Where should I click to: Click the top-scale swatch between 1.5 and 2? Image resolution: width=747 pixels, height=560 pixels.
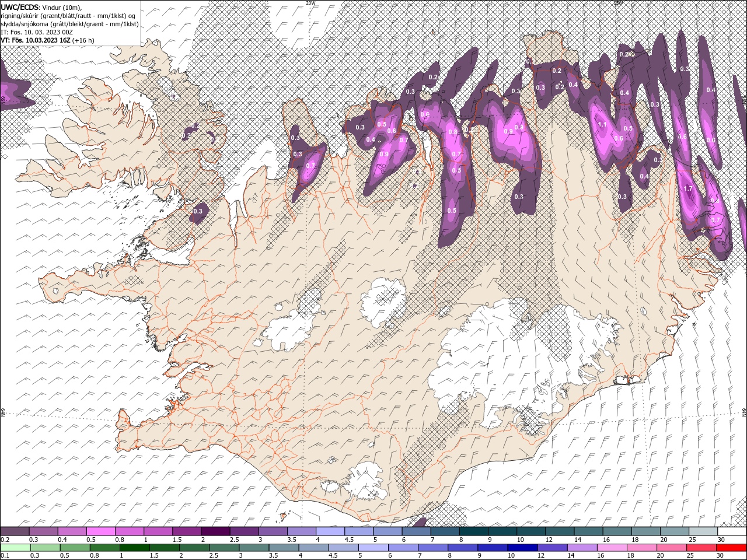point(187,531)
